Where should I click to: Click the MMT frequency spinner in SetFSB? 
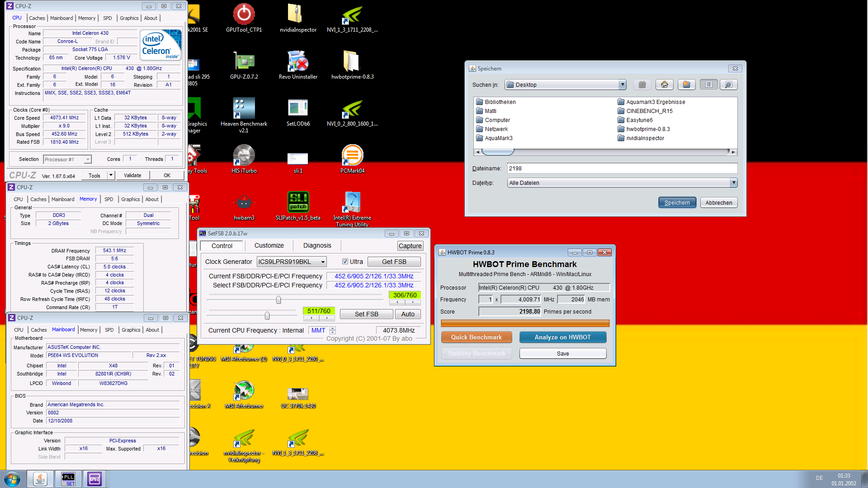click(332, 330)
